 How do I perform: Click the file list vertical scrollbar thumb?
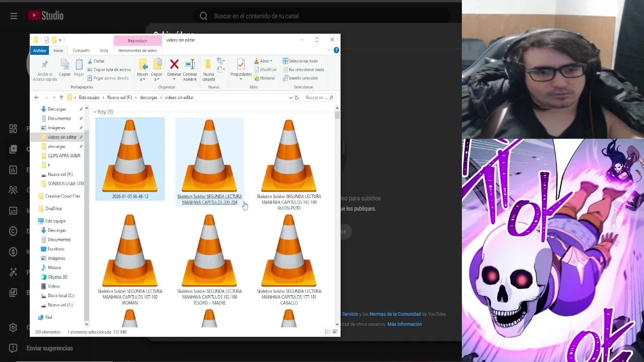click(x=337, y=115)
